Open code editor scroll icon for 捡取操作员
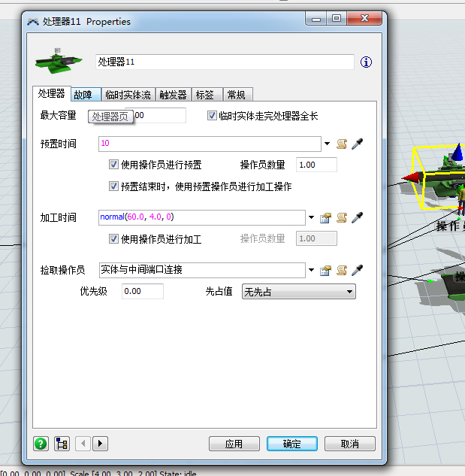 coord(342,270)
